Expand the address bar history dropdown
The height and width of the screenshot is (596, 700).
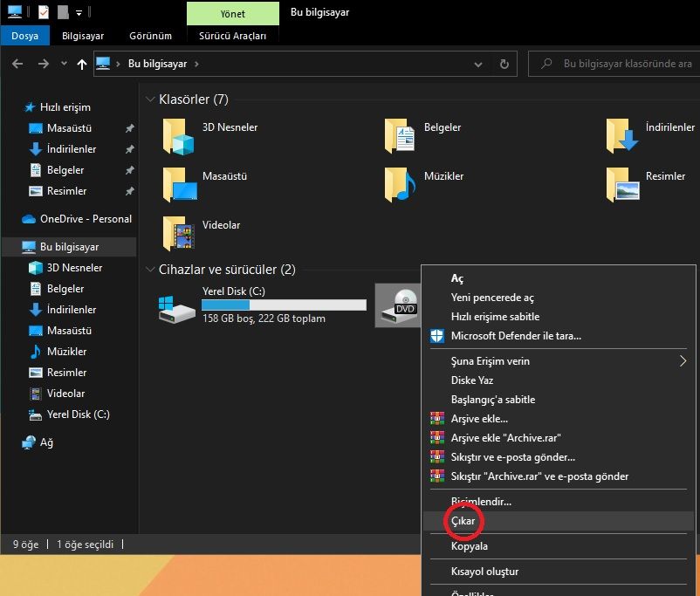pyautogui.click(x=477, y=65)
